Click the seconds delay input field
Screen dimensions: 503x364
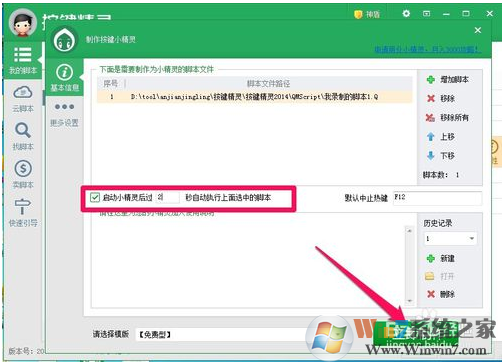[x=168, y=197]
